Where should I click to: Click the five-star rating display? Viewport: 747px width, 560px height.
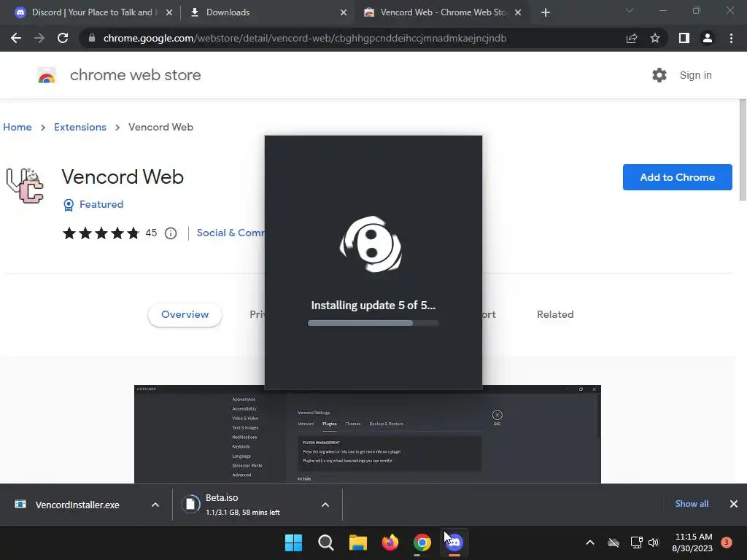point(101,233)
